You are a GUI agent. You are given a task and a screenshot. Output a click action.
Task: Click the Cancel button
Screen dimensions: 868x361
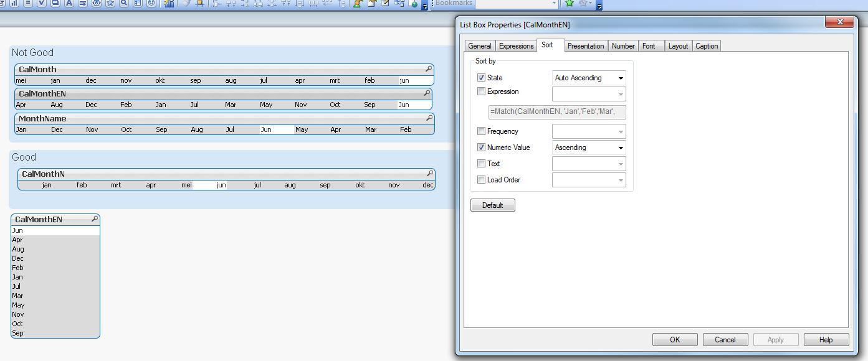click(x=725, y=340)
